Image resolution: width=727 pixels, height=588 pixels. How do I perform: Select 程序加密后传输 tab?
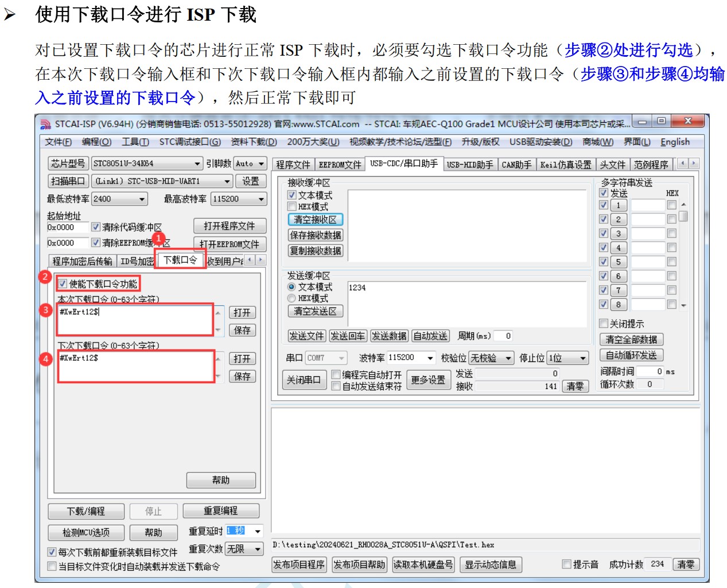tap(83, 262)
